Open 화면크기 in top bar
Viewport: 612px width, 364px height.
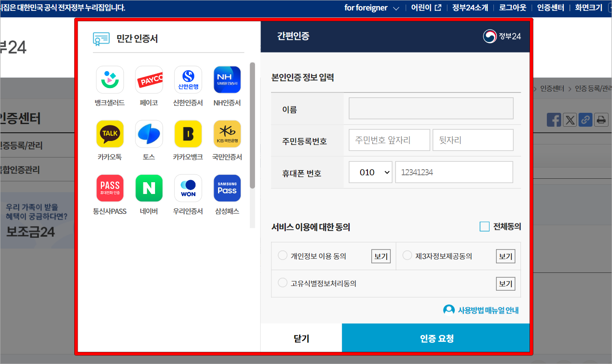tap(589, 8)
